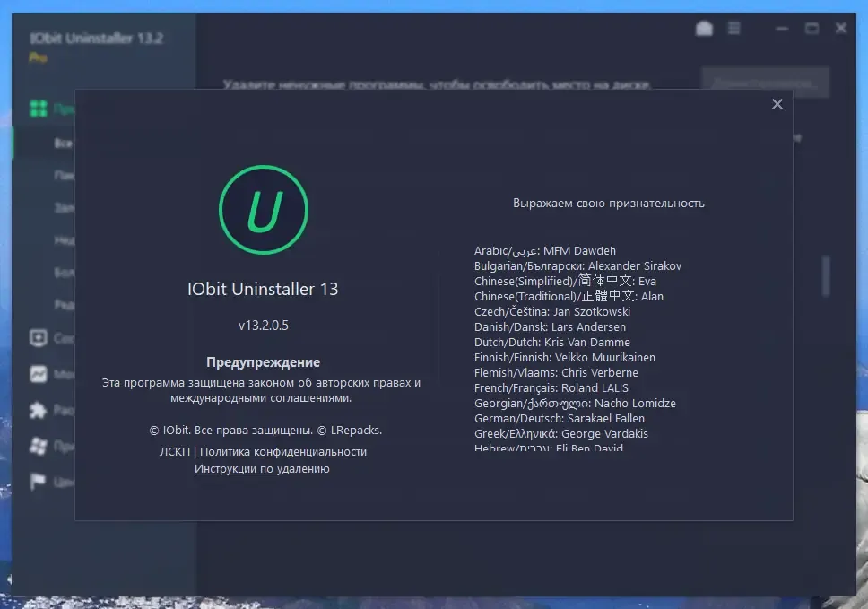Close the About dialog with the X

coord(777,104)
